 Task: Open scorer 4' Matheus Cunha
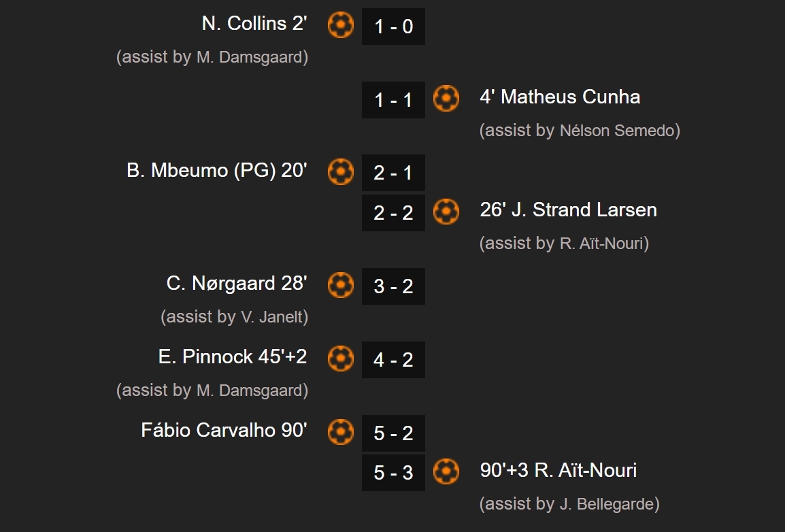pos(560,97)
